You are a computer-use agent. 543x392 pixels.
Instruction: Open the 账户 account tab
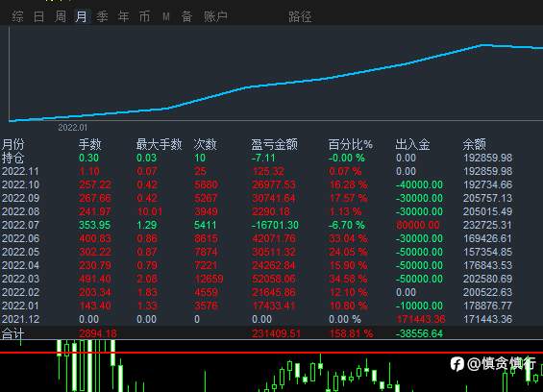pos(215,16)
